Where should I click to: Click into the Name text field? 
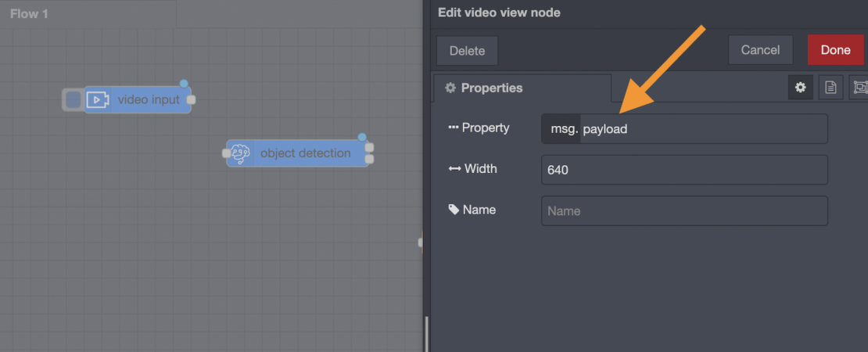(683, 210)
